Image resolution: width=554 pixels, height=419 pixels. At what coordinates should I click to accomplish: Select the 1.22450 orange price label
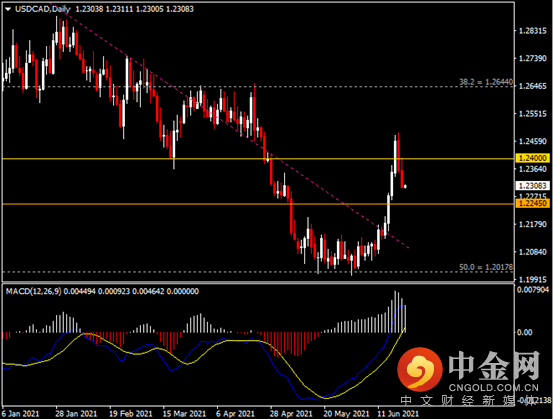pyautogui.click(x=533, y=203)
